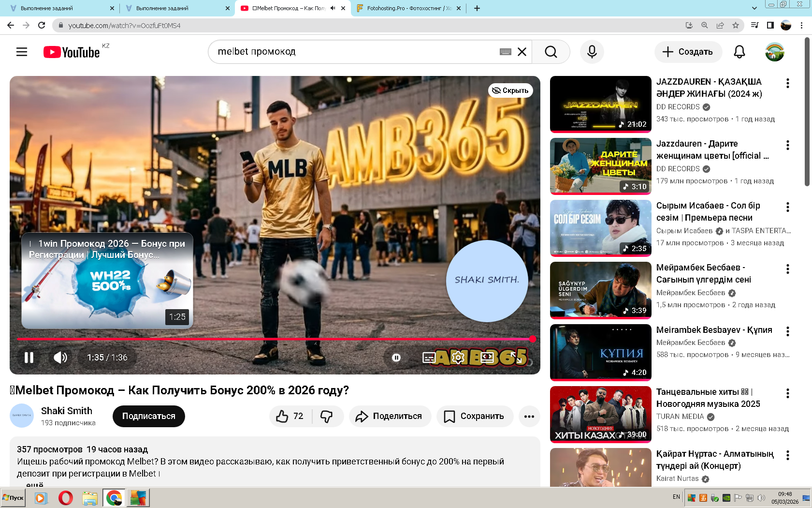The height and width of the screenshot is (508, 812).
Task: Open the tab search chevron dropdown
Action: pyautogui.click(x=754, y=8)
